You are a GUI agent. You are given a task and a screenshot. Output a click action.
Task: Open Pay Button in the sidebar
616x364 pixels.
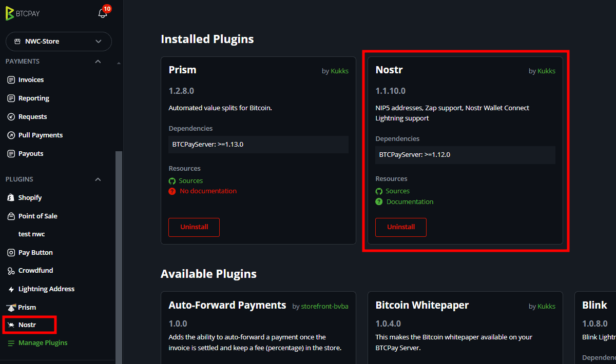pos(35,253)
